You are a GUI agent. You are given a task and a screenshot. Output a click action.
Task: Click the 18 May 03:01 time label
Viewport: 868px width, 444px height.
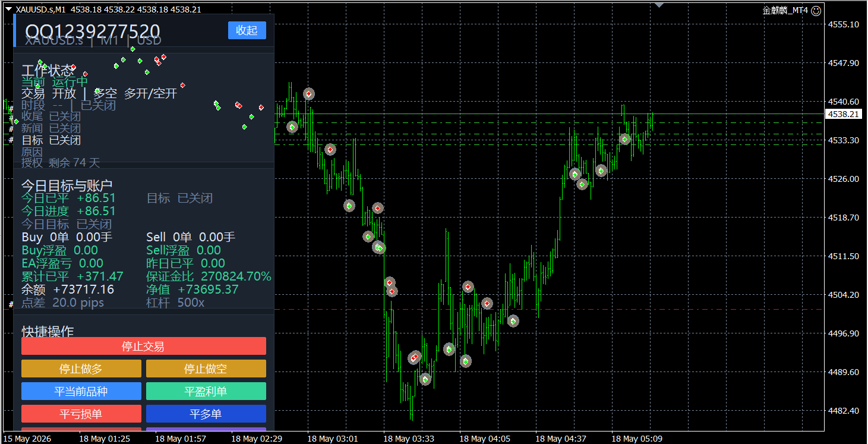coord(333,439)
